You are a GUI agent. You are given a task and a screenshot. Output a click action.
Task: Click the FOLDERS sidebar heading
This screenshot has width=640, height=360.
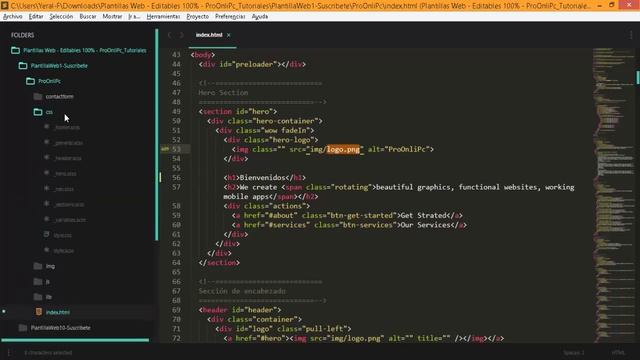[x=22, y=35]
